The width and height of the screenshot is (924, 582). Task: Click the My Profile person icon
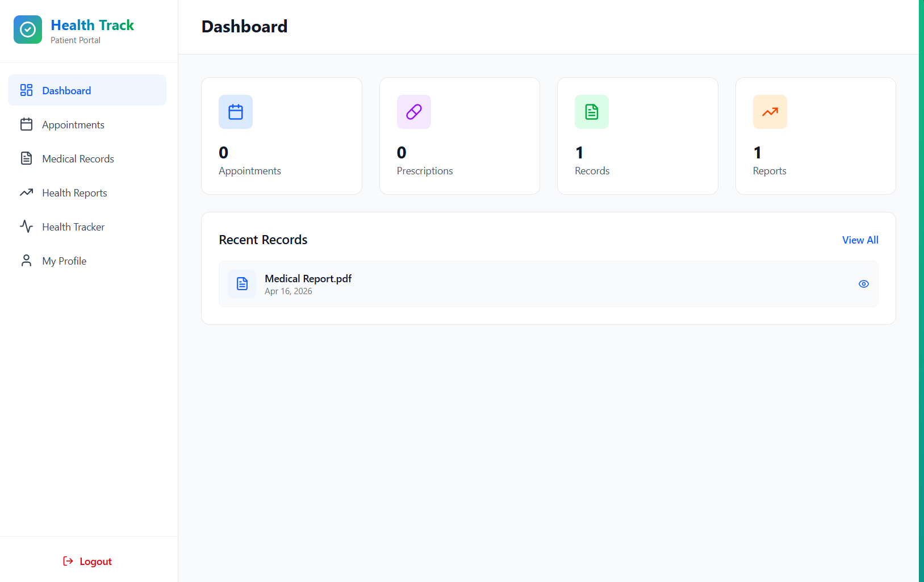[26, 260]
